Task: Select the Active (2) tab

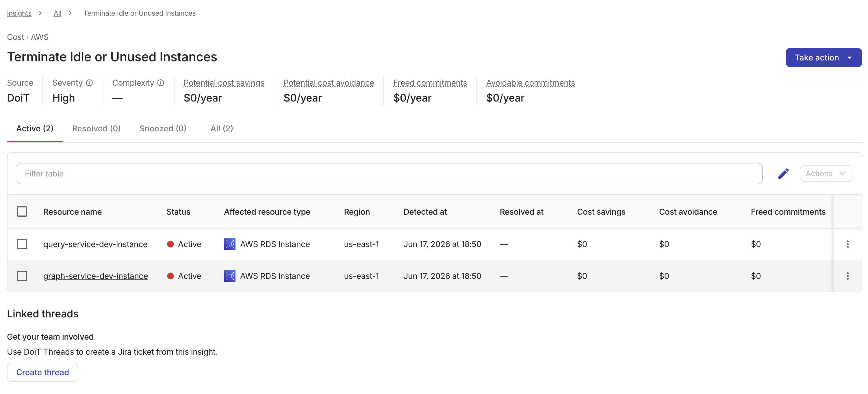Action: tap(35, 128)
